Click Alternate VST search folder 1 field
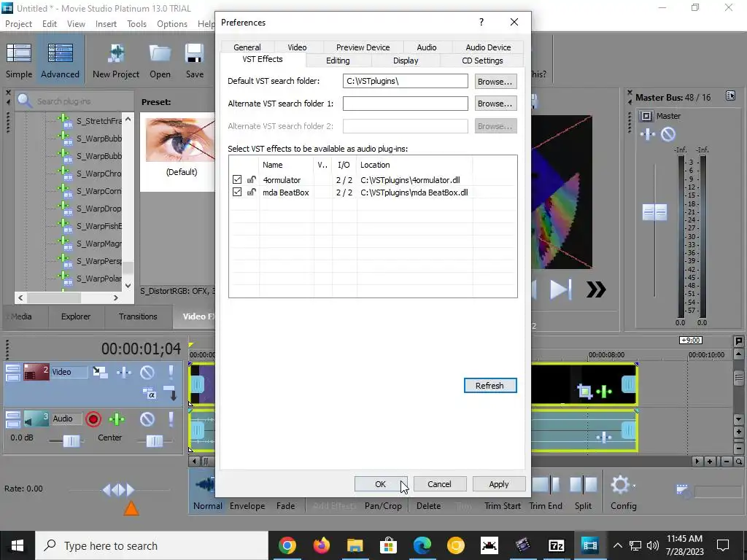Image resolution: width=747 pixels, height=560 pixels. (406, 104)
